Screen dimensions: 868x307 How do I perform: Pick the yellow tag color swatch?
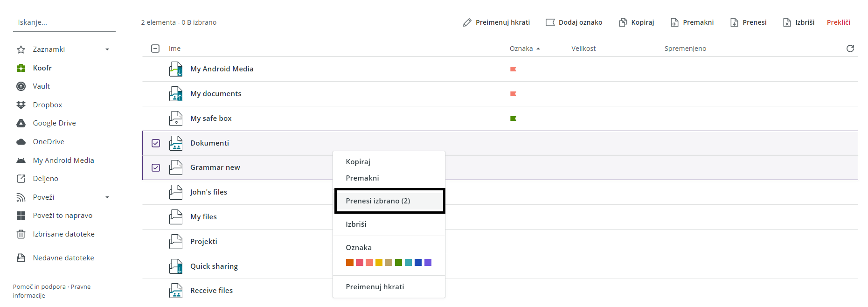point(379,263)
